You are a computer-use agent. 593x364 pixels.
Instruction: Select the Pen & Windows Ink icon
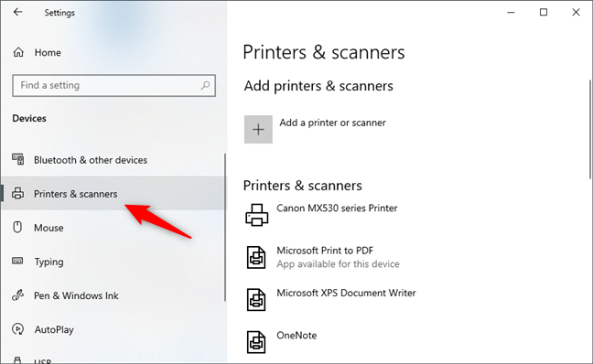pyautogui.click(x=17, y=294)
